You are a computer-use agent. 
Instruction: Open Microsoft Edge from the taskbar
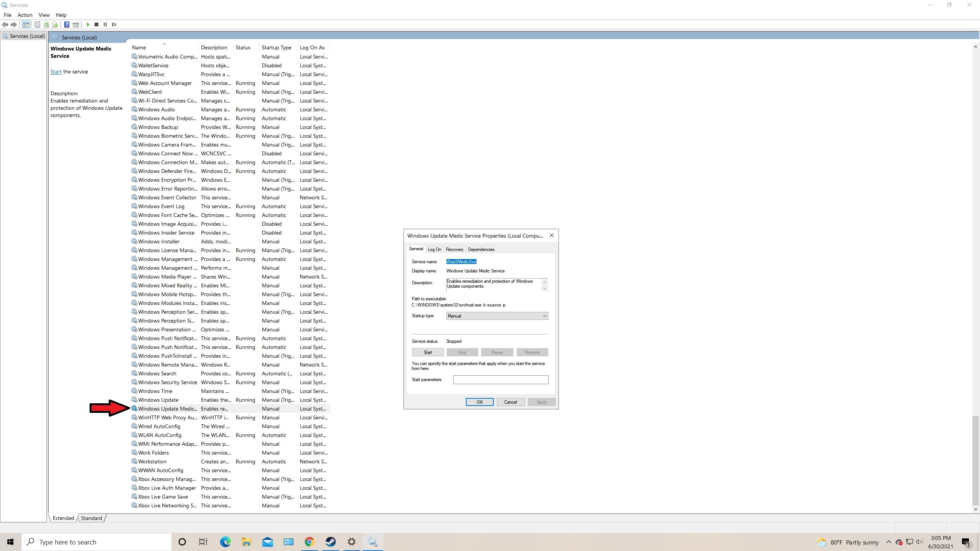225,542
